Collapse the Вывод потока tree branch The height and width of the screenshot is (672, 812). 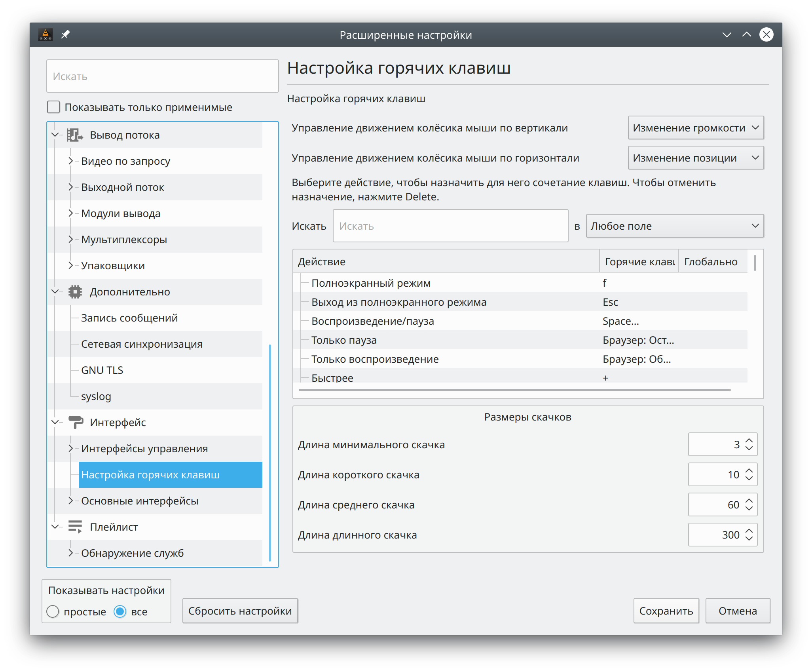pyautogui.click(x=55, y=135)
